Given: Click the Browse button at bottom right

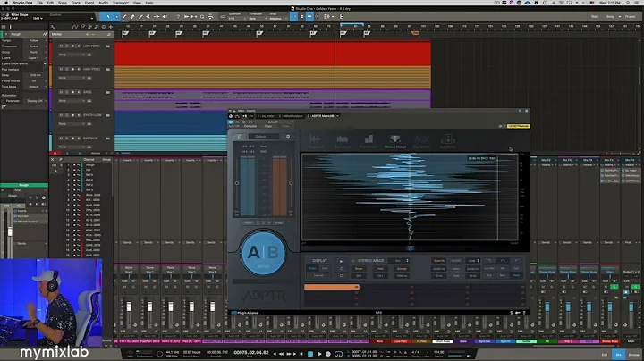Looking at the screenshot, I should [634, 355].
